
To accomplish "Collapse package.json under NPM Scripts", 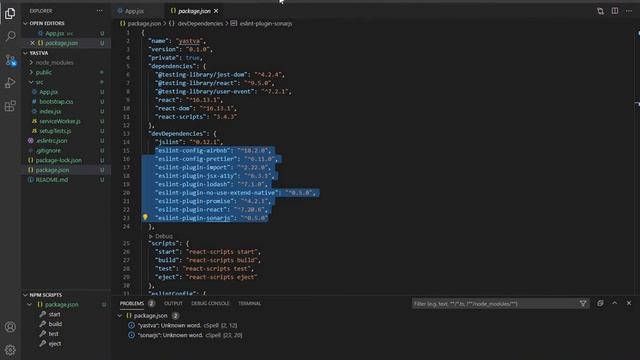I will point(29,304).
